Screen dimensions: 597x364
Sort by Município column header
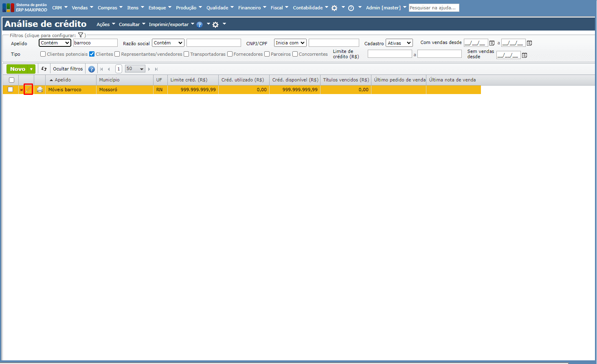[125, 80]
